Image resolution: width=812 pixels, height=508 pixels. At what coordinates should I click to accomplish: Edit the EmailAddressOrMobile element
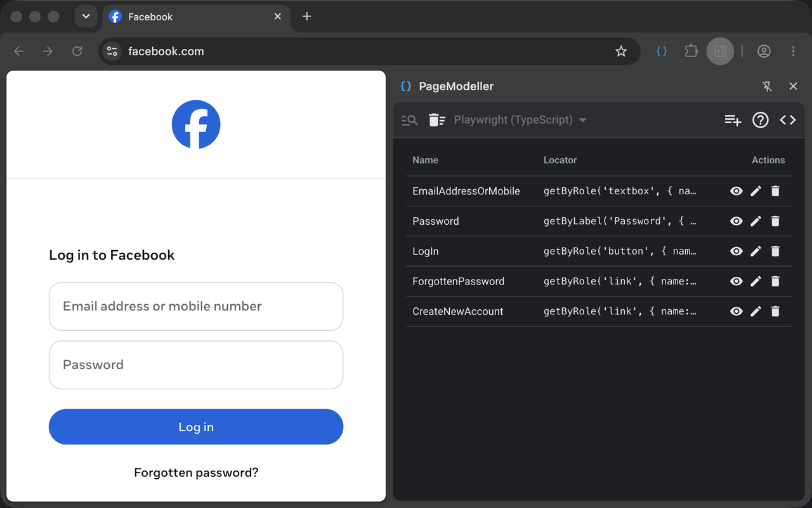point(756,191)
